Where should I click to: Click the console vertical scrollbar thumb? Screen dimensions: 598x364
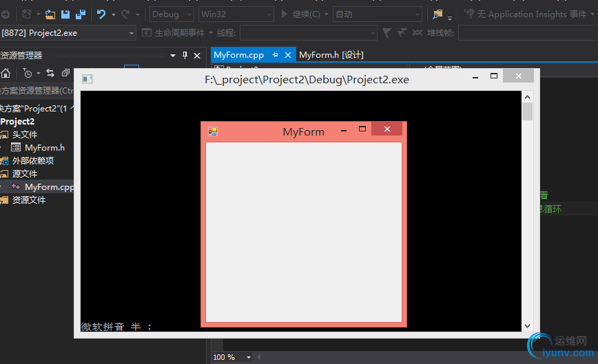pyautogui.click(x=528, y=111)
